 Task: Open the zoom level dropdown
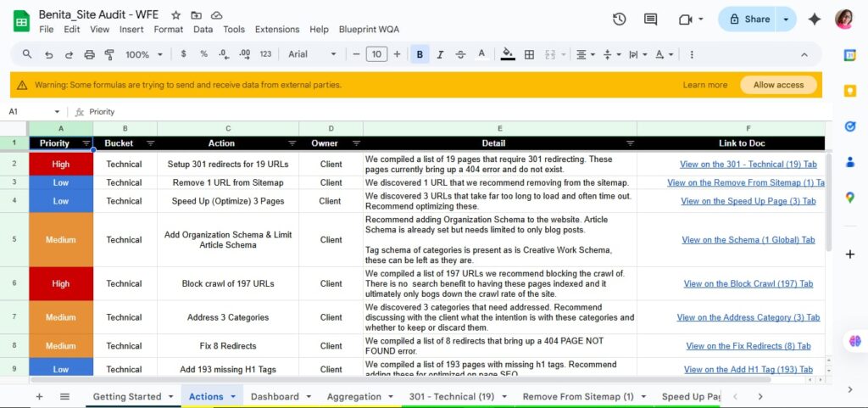pos(143,54)
